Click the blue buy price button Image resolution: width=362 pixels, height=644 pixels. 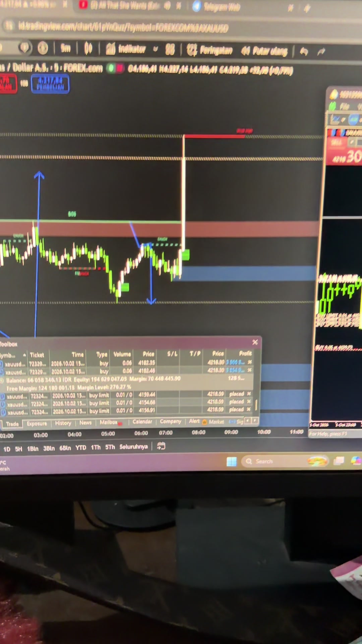pyautogui.click(x=50, y=84)
